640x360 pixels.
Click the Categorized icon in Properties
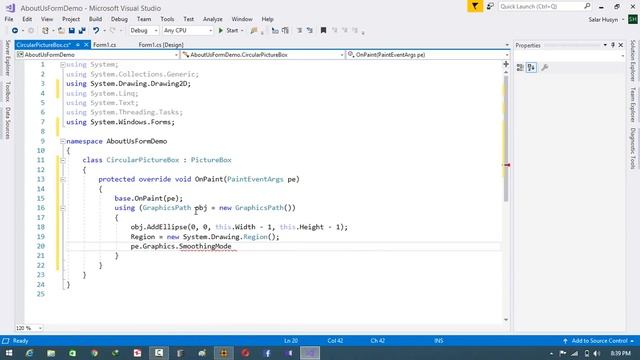[x=520, y=68]
